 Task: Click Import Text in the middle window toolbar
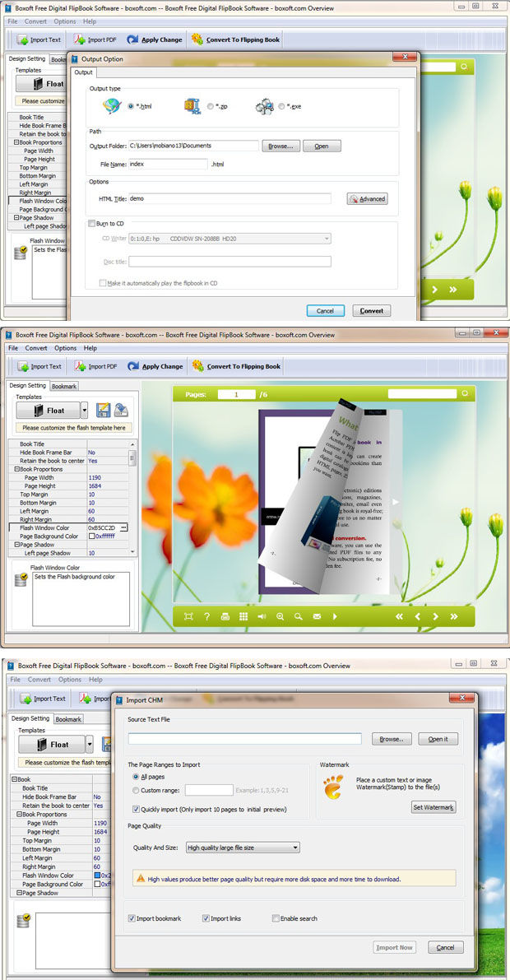pyautogui.click(x=39, y=366)
